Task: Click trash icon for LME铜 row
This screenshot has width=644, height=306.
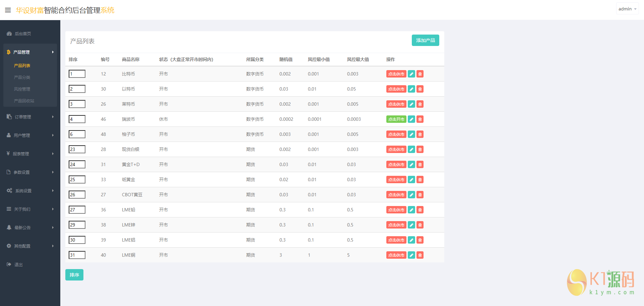Action: [420, 255]
